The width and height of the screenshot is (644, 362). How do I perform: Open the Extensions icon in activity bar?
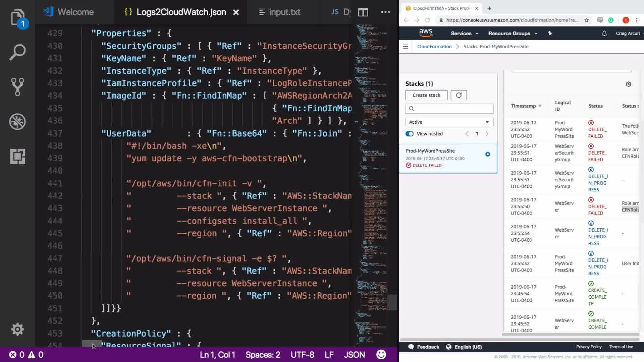[17, 156]
